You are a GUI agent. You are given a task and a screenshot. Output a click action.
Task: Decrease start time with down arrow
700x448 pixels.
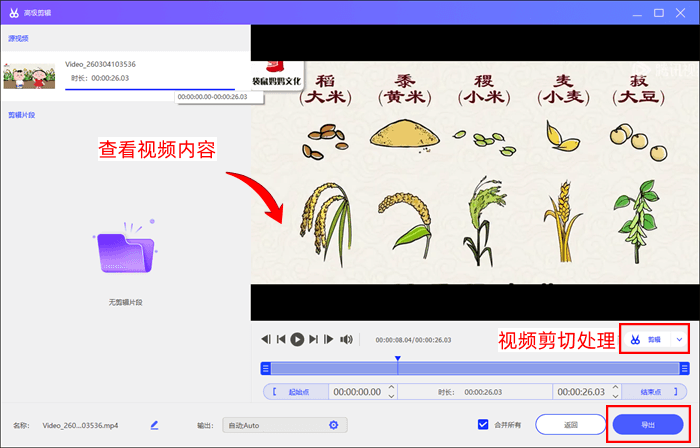tap(392, 396)
